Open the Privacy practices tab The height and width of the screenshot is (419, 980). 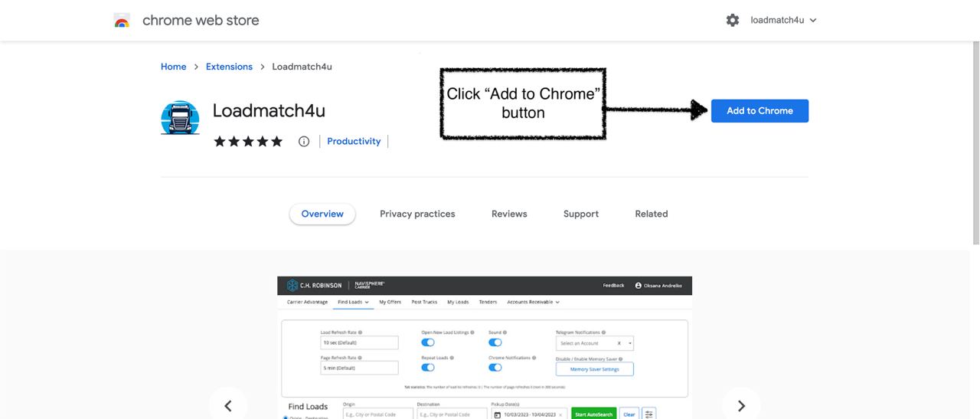[x=417, y=214]
